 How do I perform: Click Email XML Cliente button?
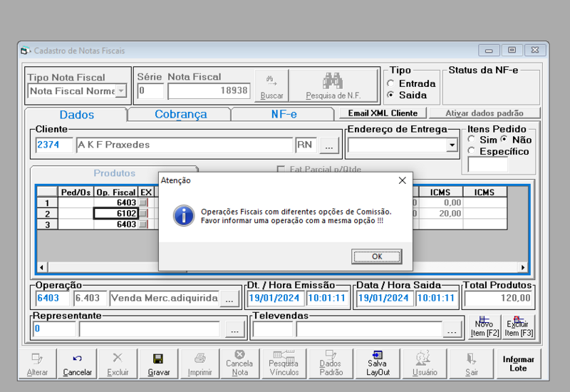coord(383,113)
